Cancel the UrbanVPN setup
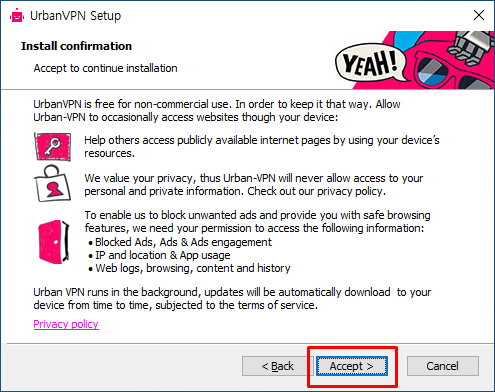Viewport: 495px width, 392px height. 443,366
